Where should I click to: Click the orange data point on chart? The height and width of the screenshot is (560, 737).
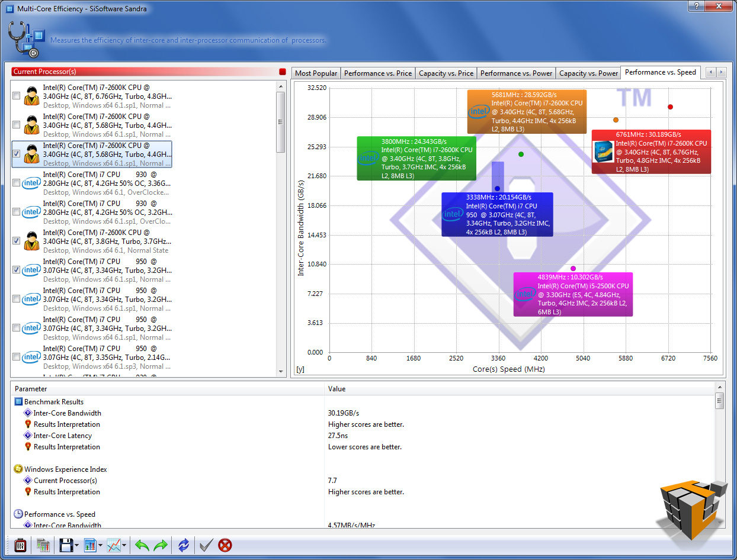tap(616, 120)
